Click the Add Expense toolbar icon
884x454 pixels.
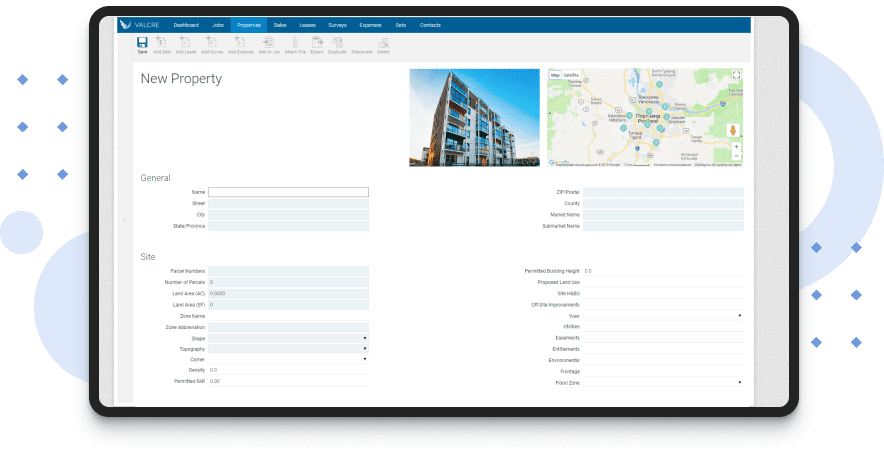point(241,42)
